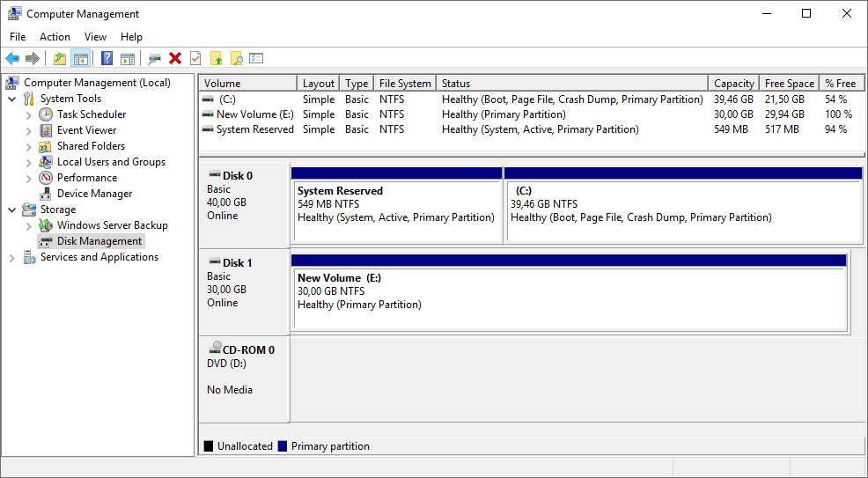Click the red X delete icon

click(175, 58)
